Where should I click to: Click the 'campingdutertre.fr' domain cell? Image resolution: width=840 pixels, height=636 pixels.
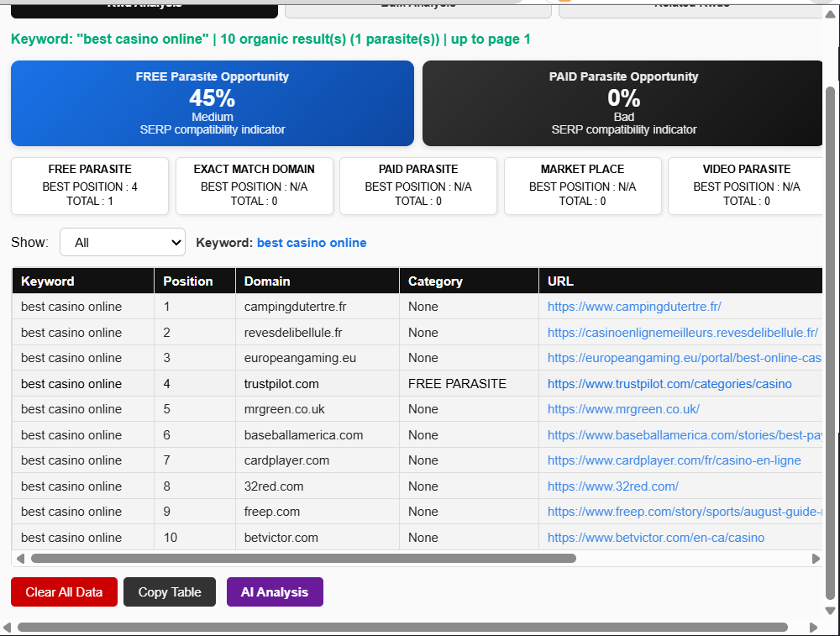point(318,307)
